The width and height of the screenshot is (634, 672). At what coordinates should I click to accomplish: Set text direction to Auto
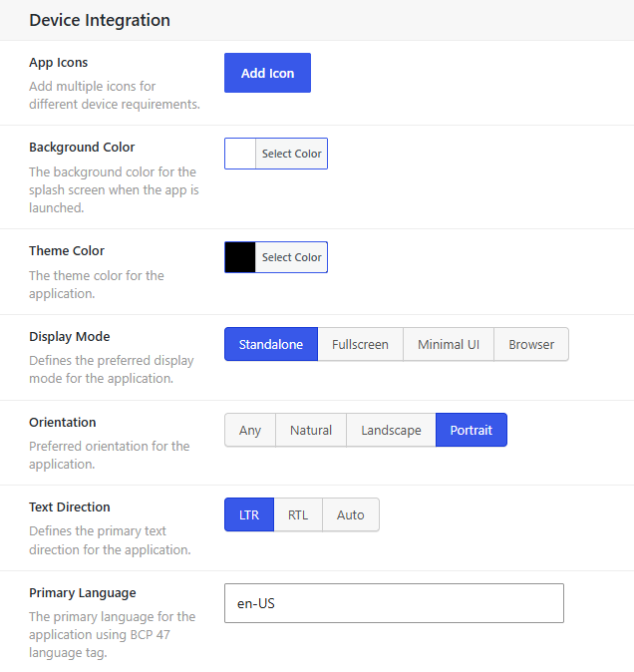click(351, 514)
